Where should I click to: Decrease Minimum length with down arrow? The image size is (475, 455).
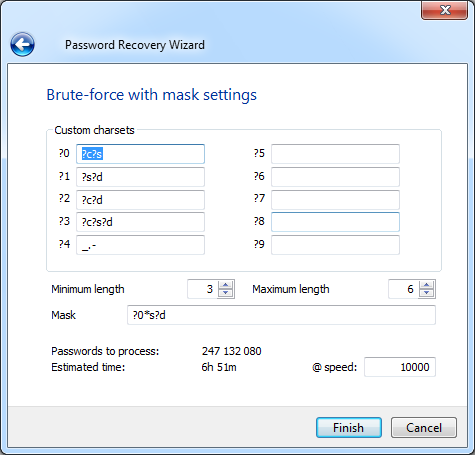[226, 293]
